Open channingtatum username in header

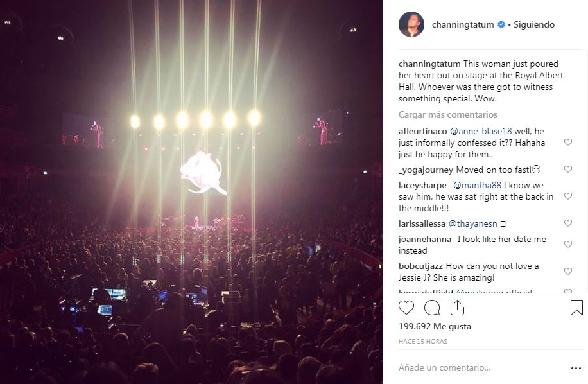pos(463,25)
